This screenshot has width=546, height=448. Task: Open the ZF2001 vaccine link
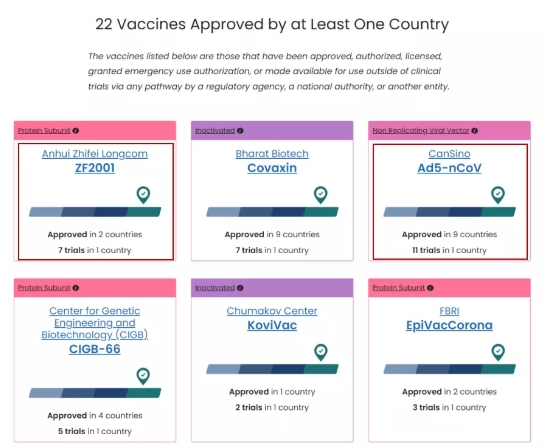tap(95, 168)
